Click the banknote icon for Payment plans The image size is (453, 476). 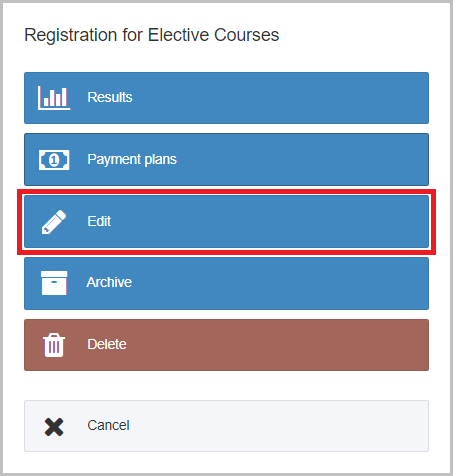click(54, 160)
